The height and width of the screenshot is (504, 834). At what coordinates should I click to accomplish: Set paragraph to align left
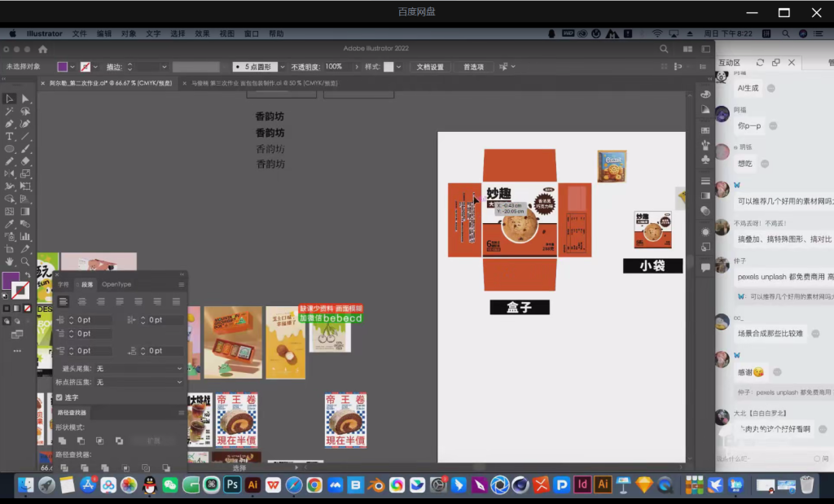[x=64, y=301]
